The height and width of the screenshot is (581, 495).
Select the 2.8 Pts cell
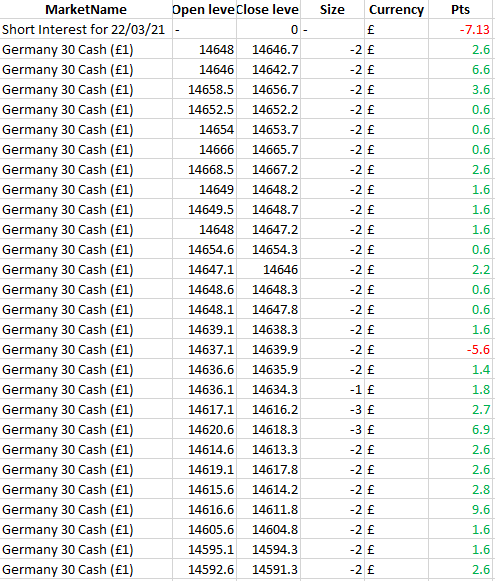click(x=461, y=489)
